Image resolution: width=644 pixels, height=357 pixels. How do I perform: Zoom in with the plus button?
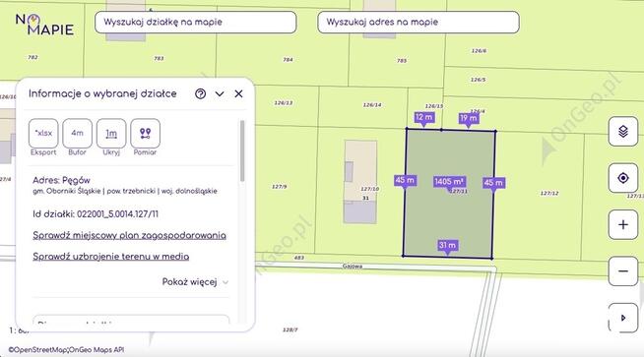623,225
